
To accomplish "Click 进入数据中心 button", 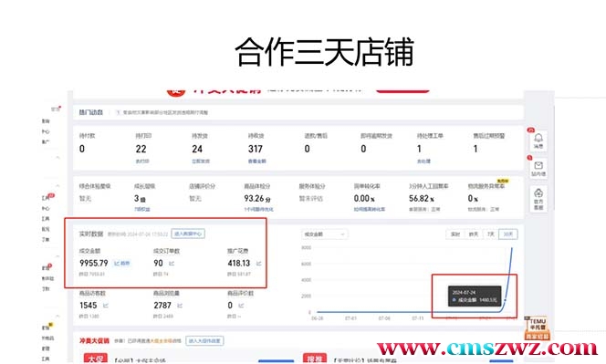I will coord(188,234).
